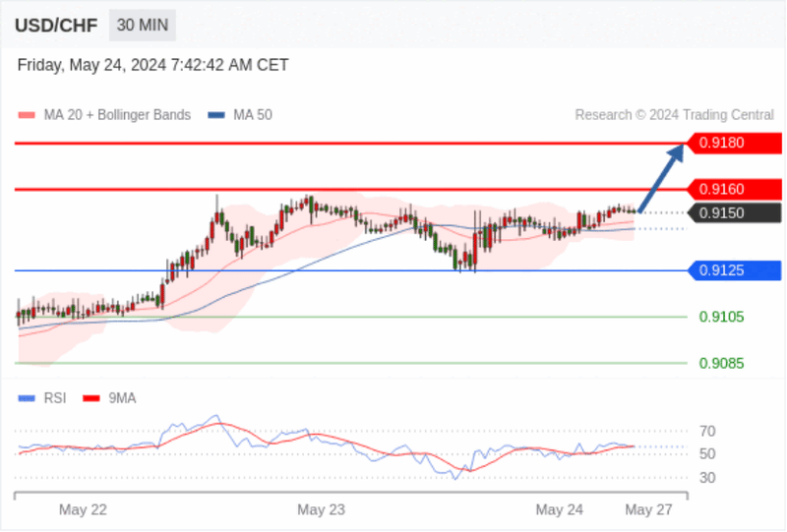Click the May 23 date axis label
The width and height of the screenshot is (787, 532).
point(322,510)
